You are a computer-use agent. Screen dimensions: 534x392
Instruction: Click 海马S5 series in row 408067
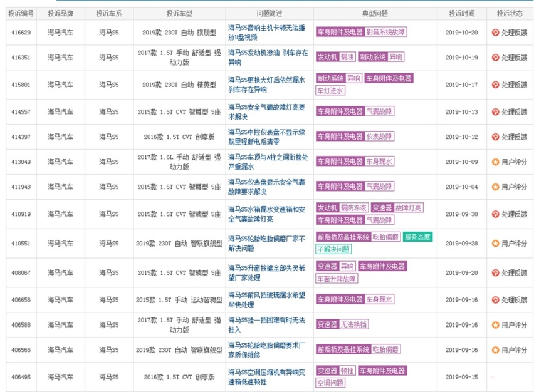pos(109,273)
